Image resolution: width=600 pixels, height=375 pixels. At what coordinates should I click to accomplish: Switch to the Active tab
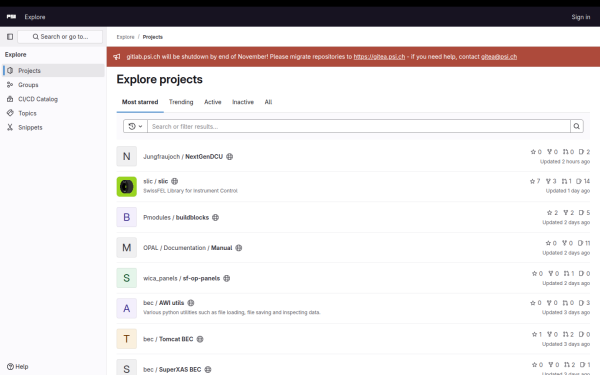(x=213, y=102)
